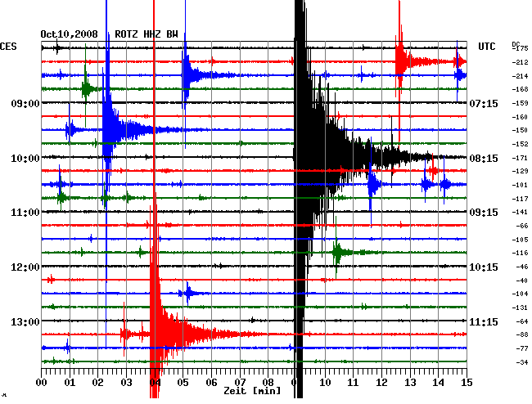
Task: Click minute tick label '02'
Action: (x=97, y=383)
